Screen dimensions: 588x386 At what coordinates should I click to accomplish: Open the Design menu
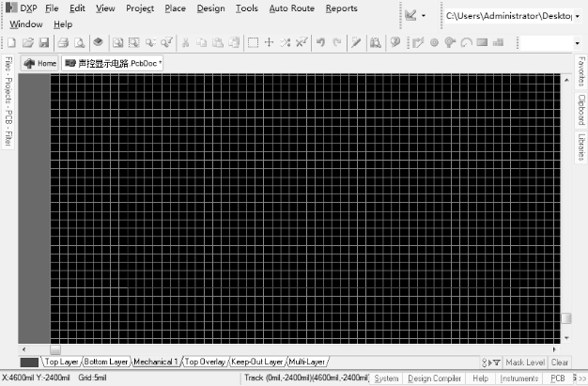[x=210, y=8]
